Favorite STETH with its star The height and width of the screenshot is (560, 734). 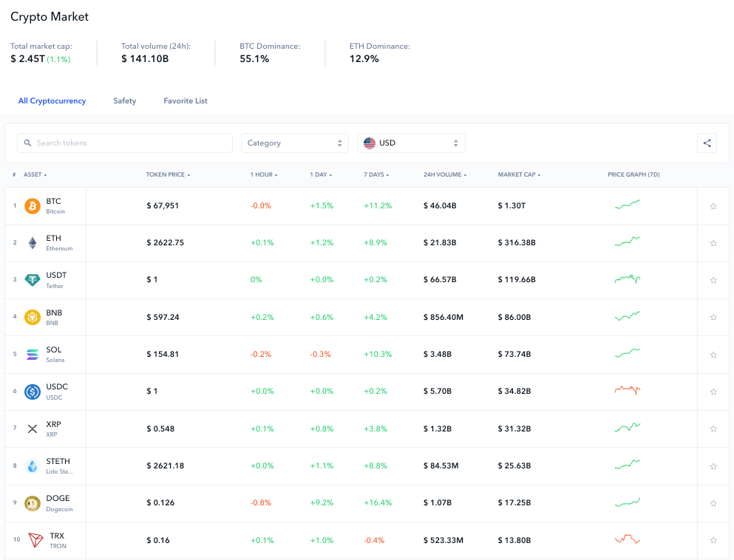[713, 466]
